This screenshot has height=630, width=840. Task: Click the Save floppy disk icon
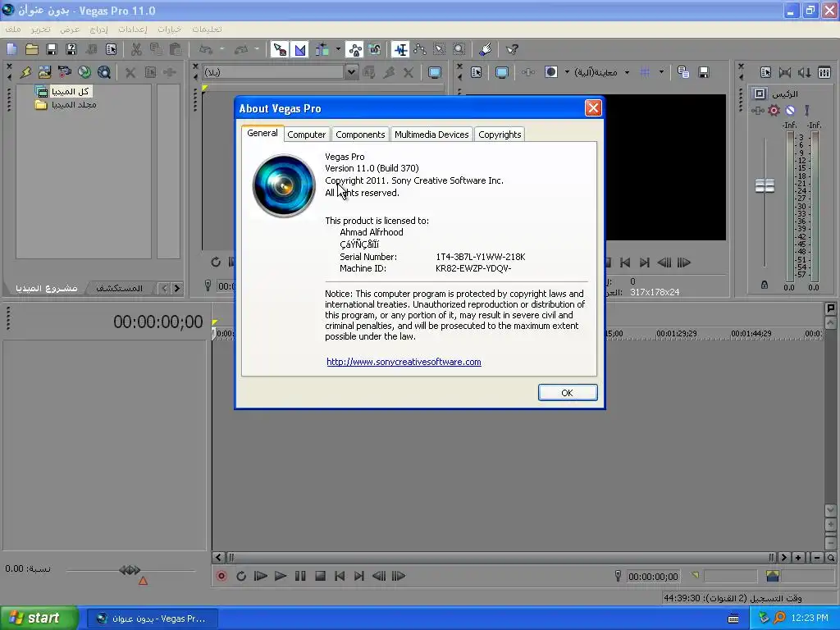pyautogui.click(x=52, y=49)
